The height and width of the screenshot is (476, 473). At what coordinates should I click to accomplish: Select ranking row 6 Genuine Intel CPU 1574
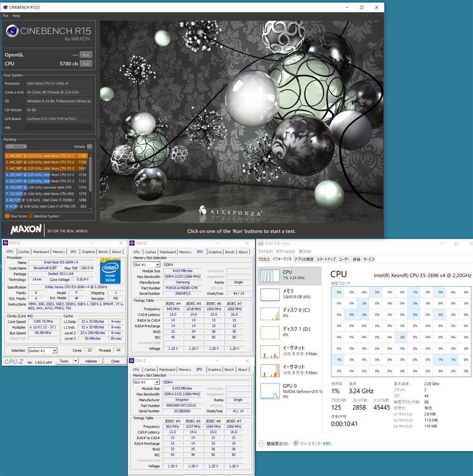[46, 187]
